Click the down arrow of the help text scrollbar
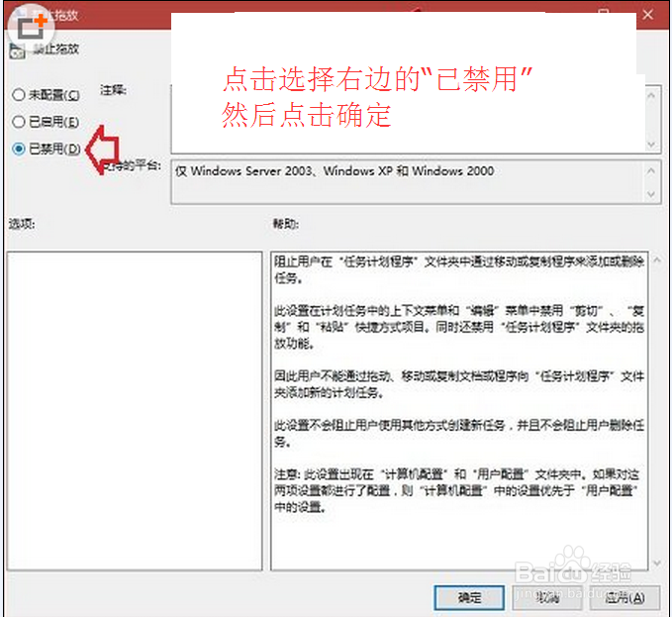Viewport: 672px width, 617px height. pyautogui.click(x=657, y=563)
